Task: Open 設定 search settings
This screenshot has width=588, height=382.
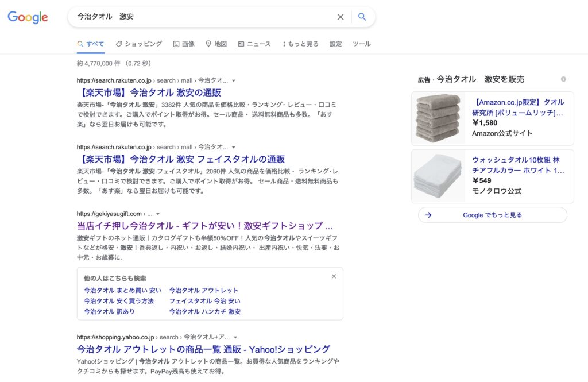Action: [x=335, y=44]
